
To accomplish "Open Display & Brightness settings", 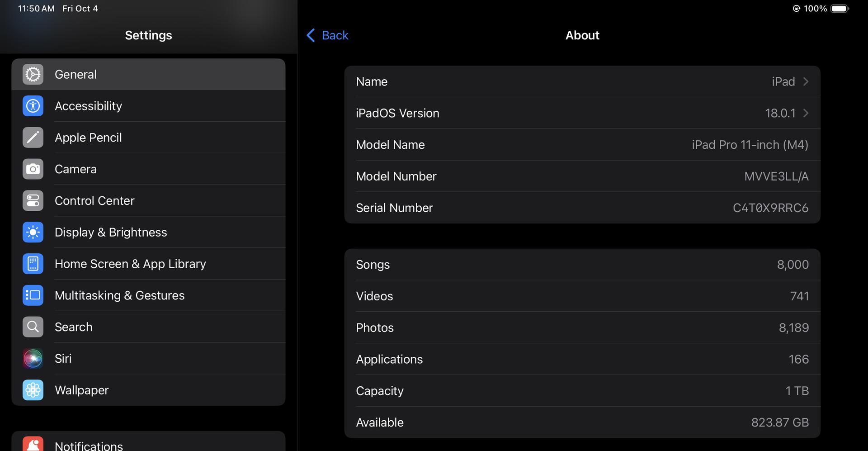I will (x=148, y=232).
